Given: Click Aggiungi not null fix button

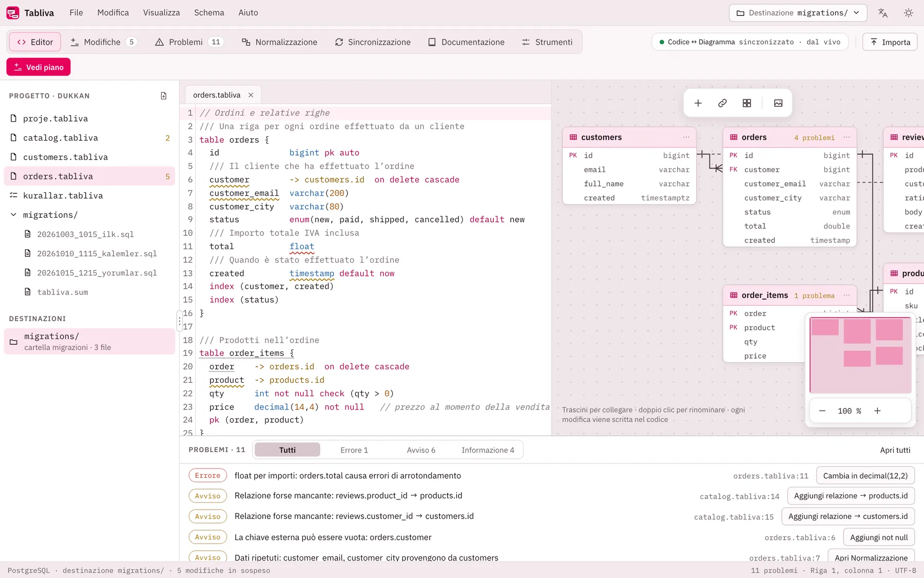Looking at the screenshot, I should pyautogui.click(x=879, y=537).
